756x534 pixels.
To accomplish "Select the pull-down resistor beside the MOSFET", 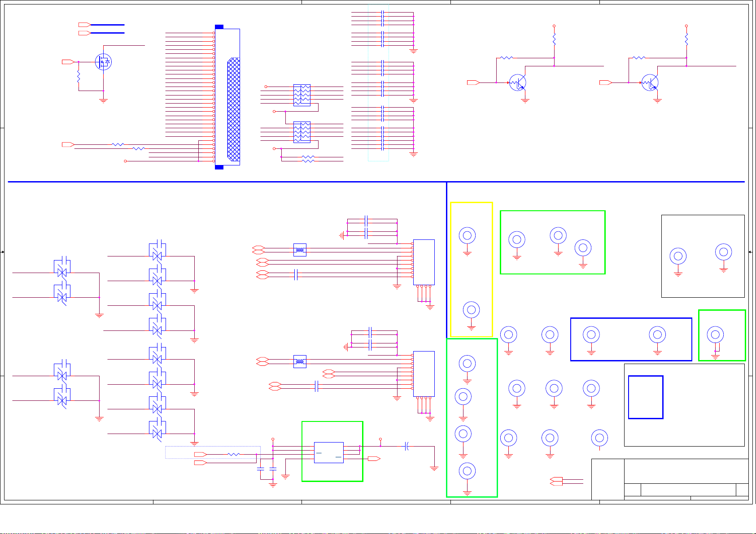I will [x=79, y=76].
